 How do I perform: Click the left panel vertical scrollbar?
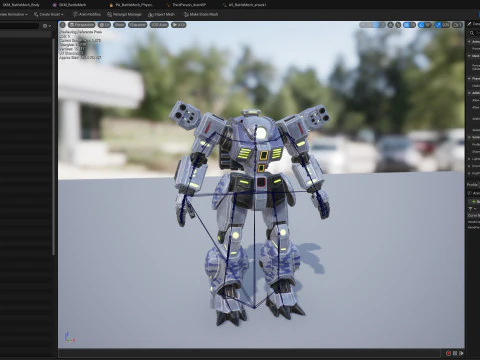pyautogui.click(x=53, y=147)
